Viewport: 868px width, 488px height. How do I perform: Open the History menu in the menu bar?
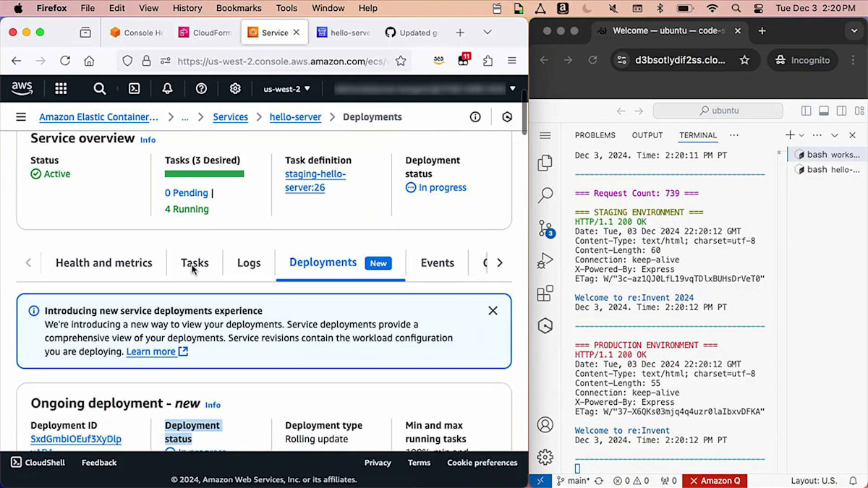[187, 8]
